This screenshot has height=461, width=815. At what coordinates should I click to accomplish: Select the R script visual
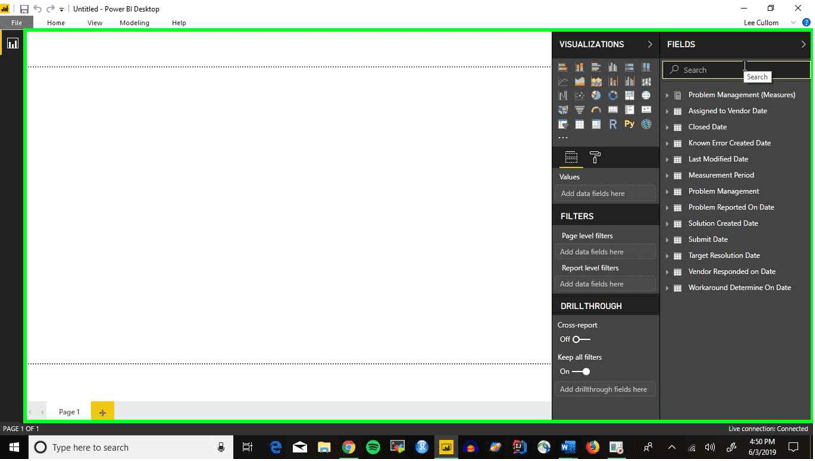click(x=613, y=124)
